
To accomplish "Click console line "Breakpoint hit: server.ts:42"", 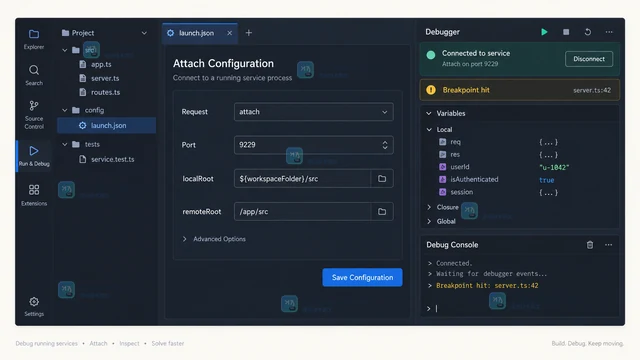I will click(x=487, y=286).
